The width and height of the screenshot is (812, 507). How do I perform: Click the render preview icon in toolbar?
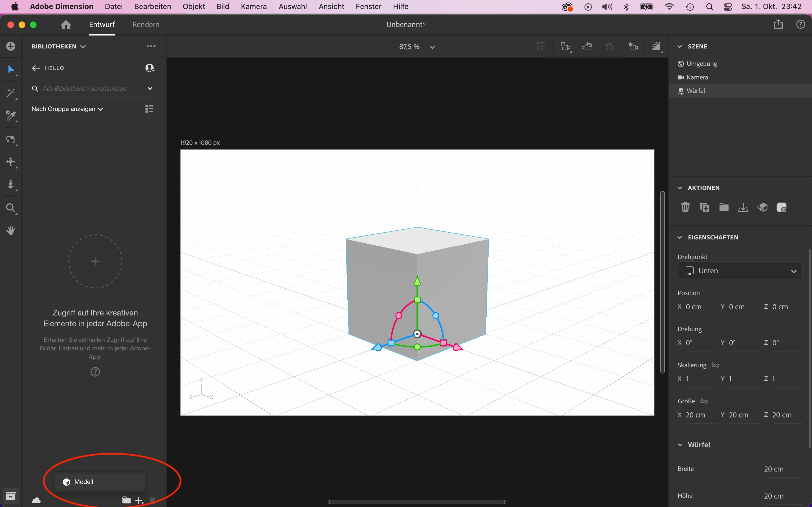(x=656, y=46)
